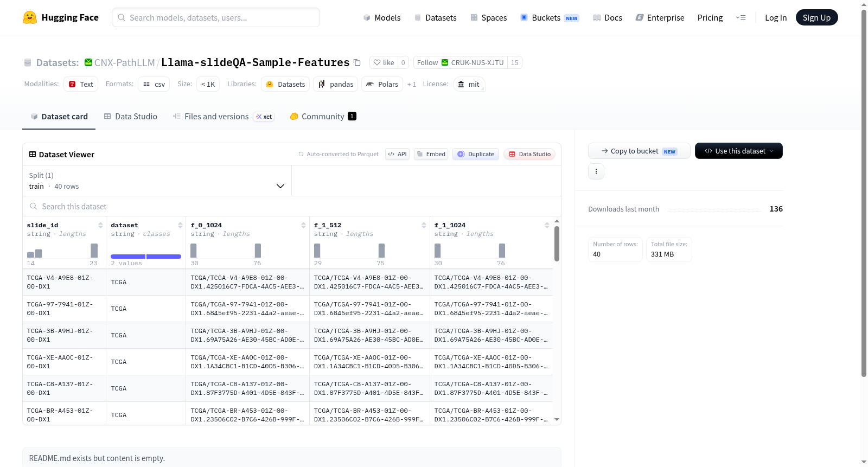Switch to the Data Studio tab

(x=131, y=116)
